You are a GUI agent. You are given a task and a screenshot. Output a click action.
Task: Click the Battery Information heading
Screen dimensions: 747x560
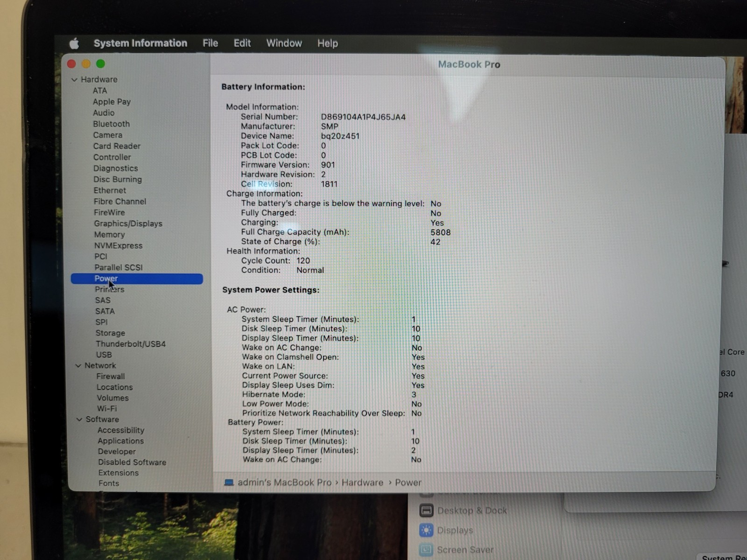click(x=263, y=87)
